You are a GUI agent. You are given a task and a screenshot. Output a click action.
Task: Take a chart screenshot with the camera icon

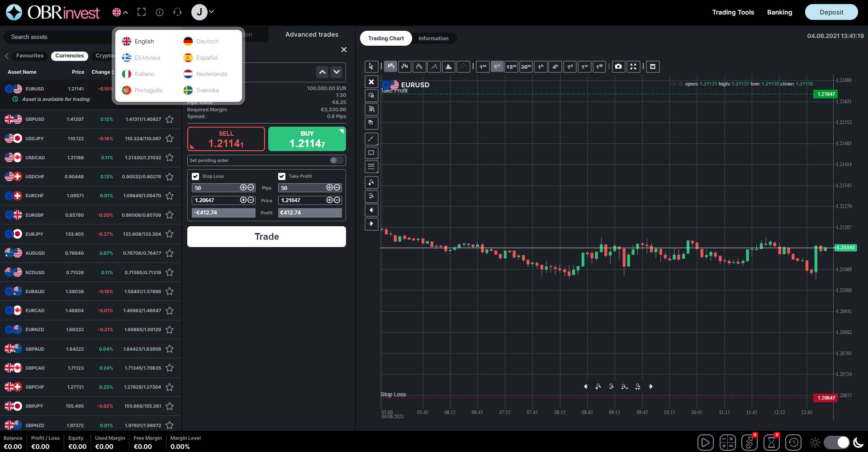[618, 67]
